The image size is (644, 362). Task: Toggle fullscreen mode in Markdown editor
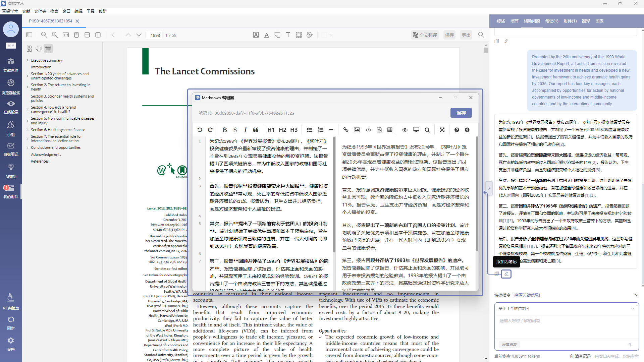(x=442, y=130)
